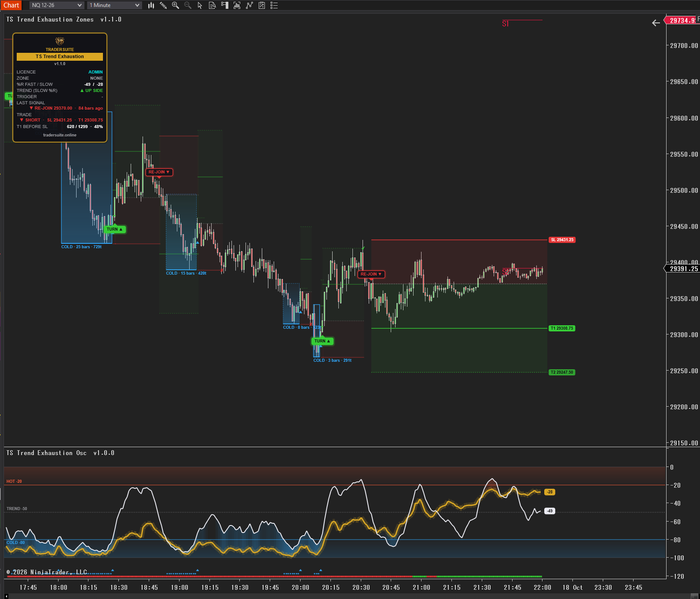Click the white -49 oscillator value tag
The height and width of the screenshot is (599, 700).
550,511
